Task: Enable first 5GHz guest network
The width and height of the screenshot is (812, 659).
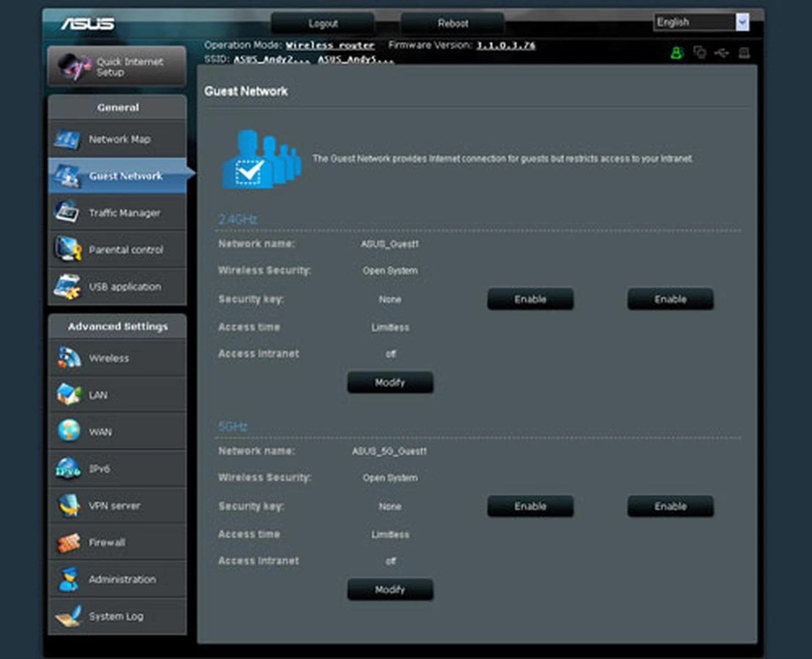Action: [x=530, y=506]
